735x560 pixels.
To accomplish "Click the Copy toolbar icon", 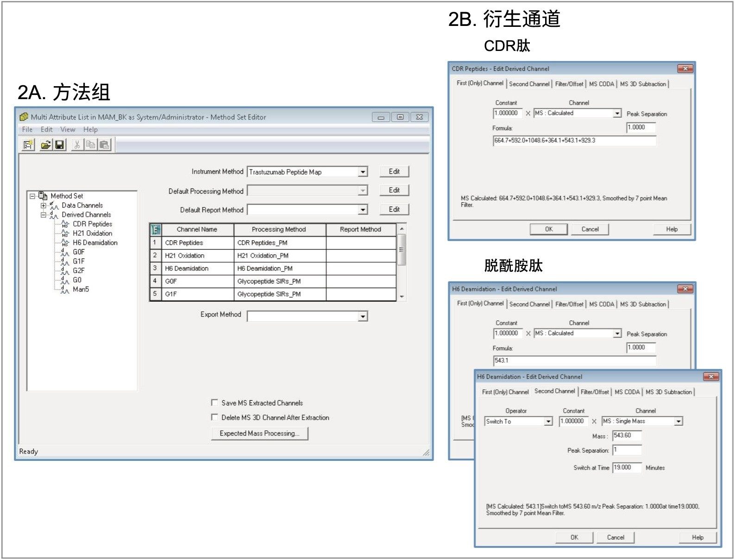I will tap(91, 145).
